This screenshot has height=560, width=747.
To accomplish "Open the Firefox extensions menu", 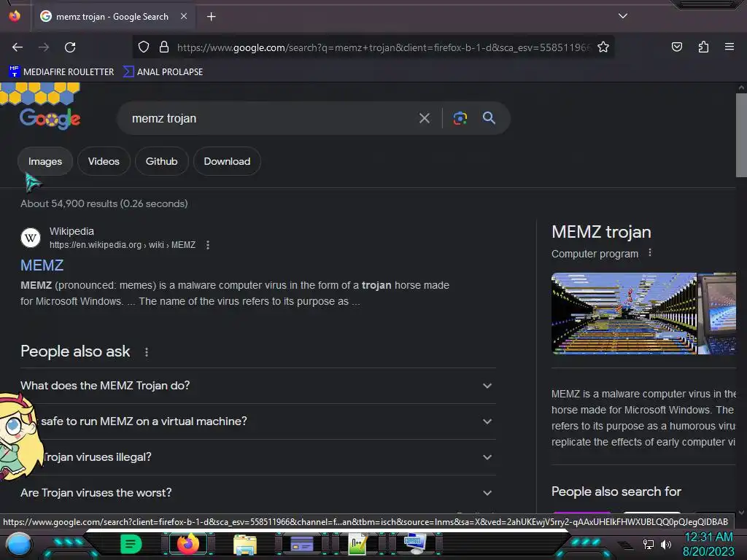I will pos(703,47).
